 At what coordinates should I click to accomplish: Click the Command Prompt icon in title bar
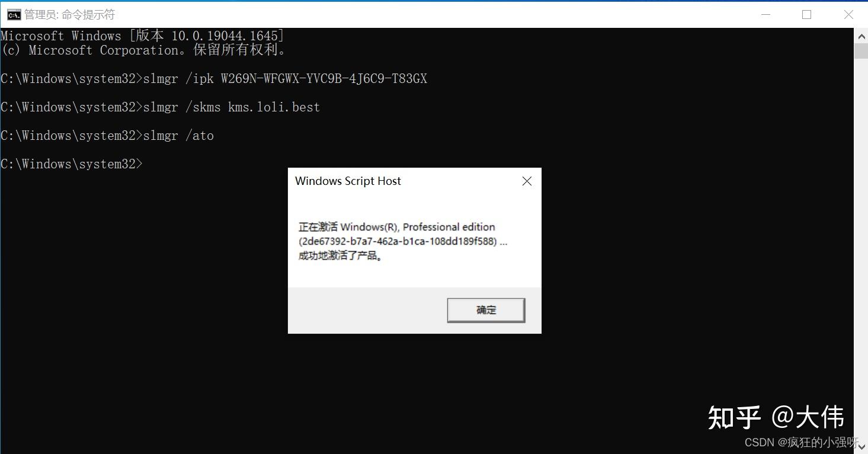coord(14,15)
